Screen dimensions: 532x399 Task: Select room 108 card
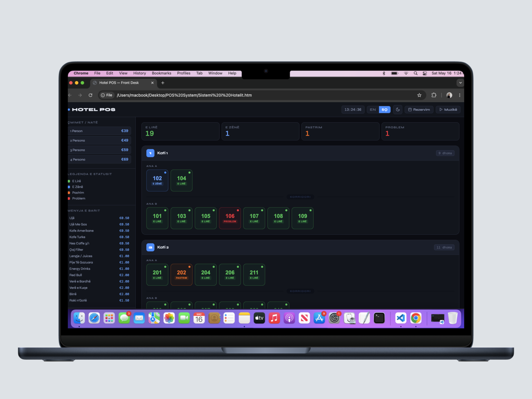(x=278, y=218)
